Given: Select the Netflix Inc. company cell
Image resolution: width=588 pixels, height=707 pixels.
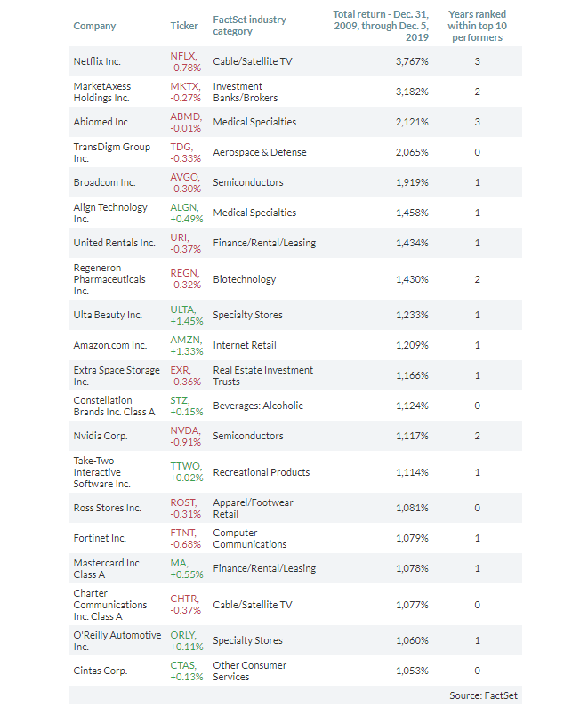Looking at the screenshot, I should coord(97,62).
